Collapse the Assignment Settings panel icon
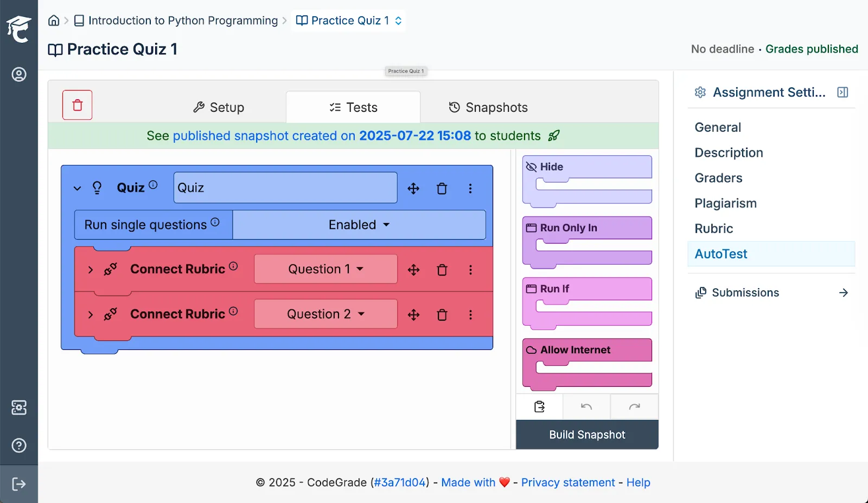868x503 pixels. 843,92
